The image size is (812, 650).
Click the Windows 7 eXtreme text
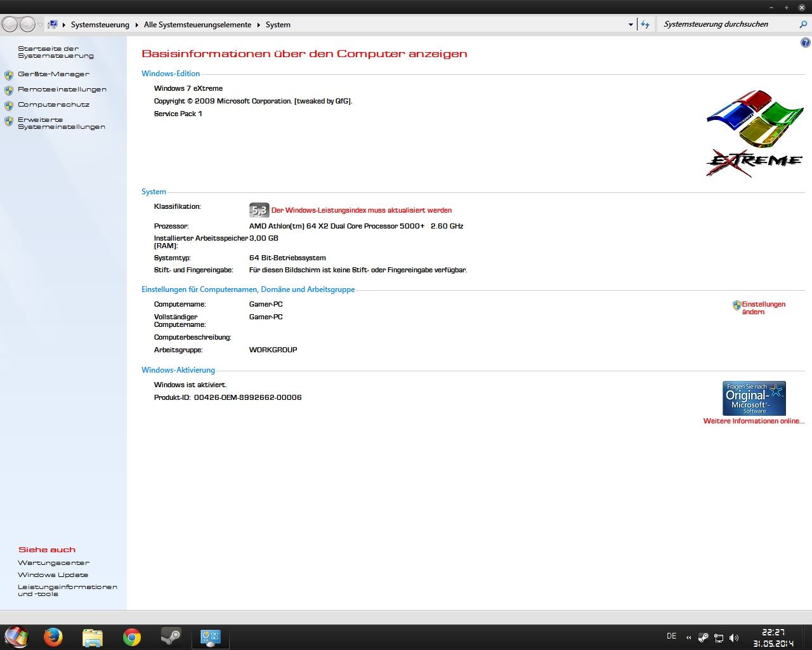tap(188, 88)
